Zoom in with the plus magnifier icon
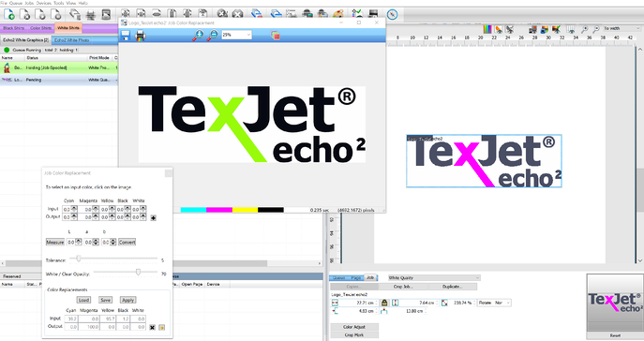This screenshot has height=341, width=644. pos(198,36)
